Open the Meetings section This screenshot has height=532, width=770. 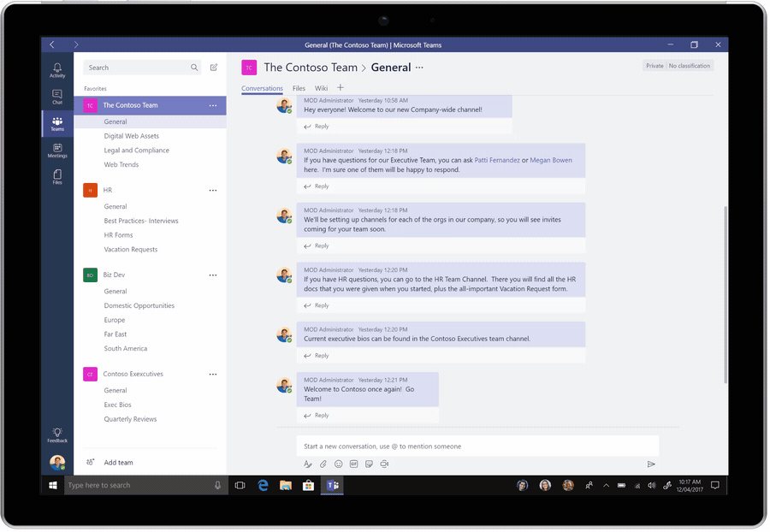click(57, 150)
